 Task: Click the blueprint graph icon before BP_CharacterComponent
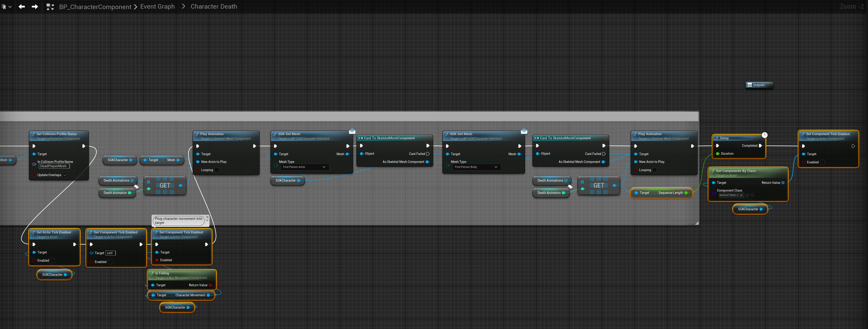[x=50, y=6]
